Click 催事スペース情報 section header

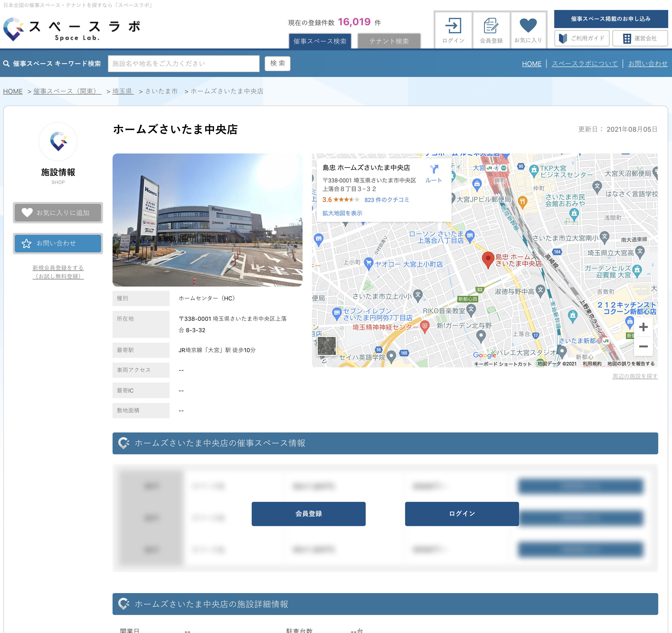coord(385,443)
